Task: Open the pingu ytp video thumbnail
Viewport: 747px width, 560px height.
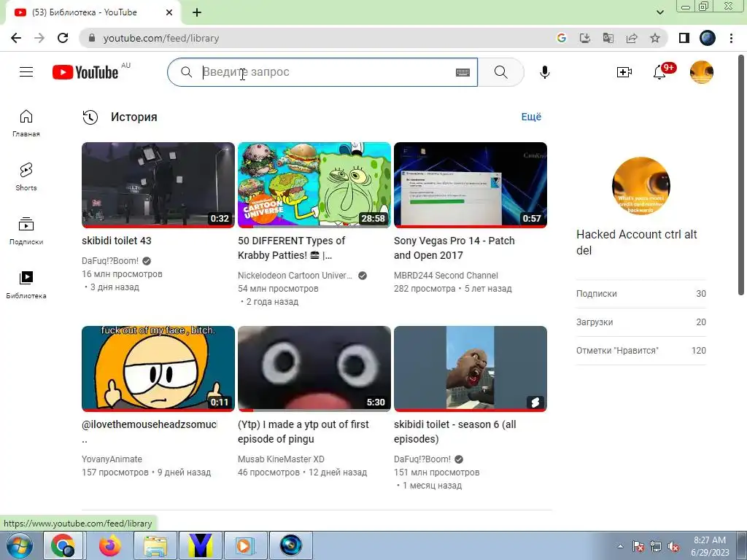Action: pyautogui.click(x=314, y=368)
